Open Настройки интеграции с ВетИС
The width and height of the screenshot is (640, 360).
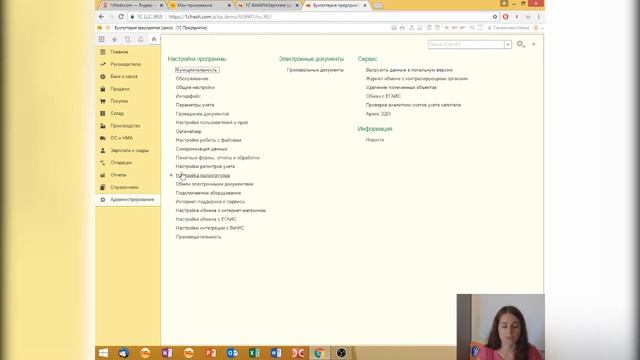point(210,228)
